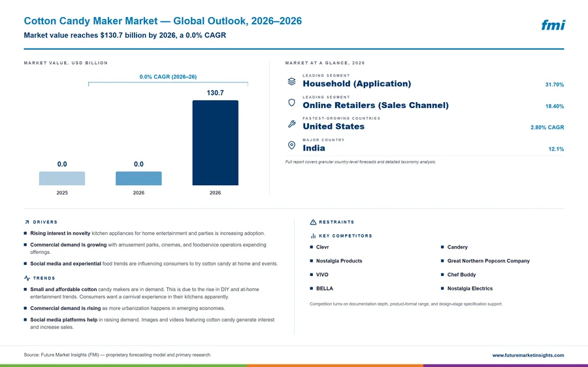588x367 pixels.
Task: Click the Chef Buddy competitor entry
Action: (x=461, y=275)
